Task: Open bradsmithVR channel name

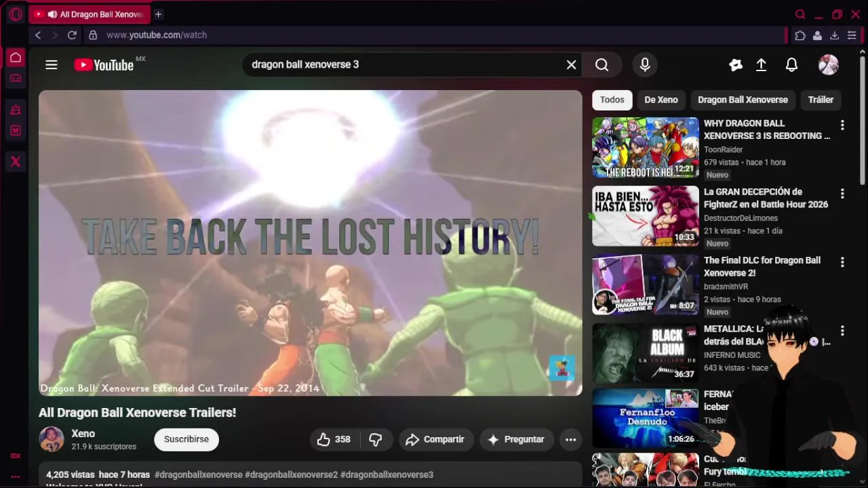Action: click(x=726, y=287)
